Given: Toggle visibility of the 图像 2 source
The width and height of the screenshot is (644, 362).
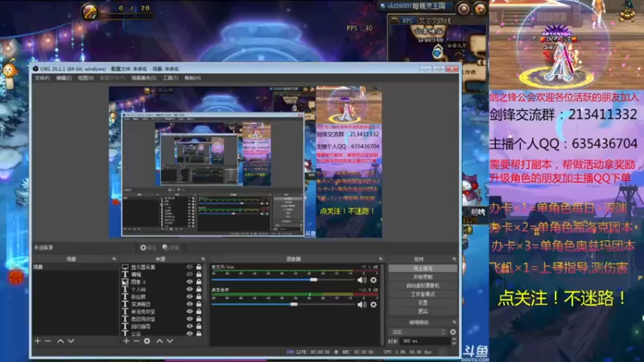Looking at the screenshot, I should point(189,282).
